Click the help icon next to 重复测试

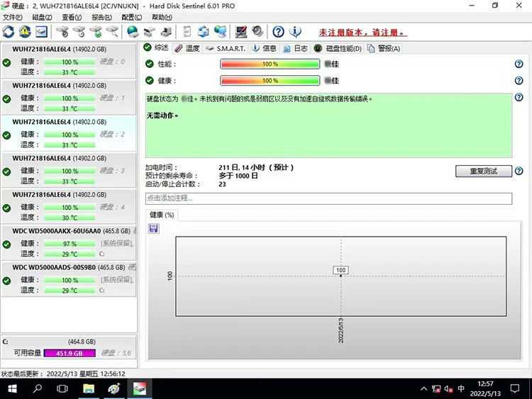(x=519, y=172)
